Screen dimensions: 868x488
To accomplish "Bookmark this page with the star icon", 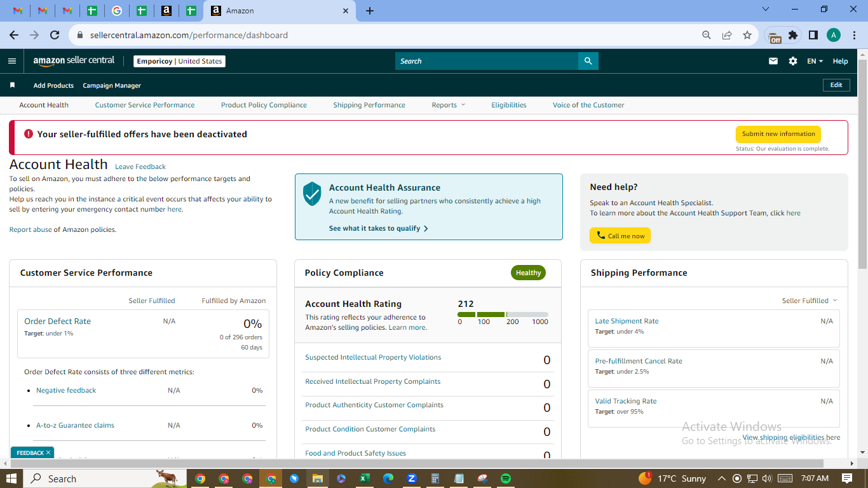I will [747, 35].
